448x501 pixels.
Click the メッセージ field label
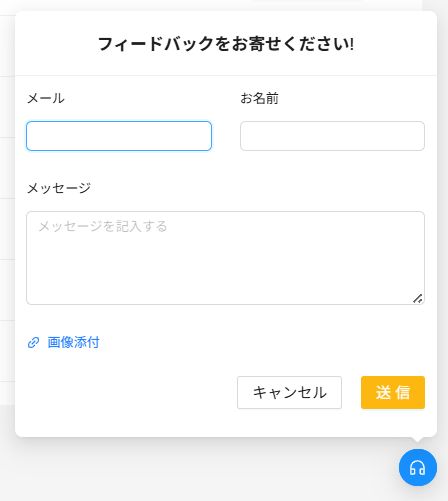click(59, 188)
